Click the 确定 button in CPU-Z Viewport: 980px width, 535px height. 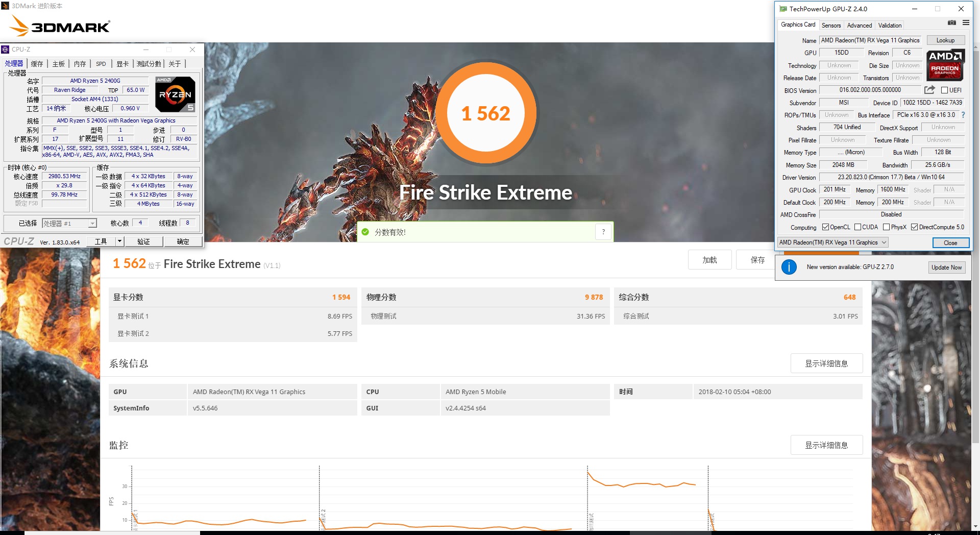pyautogui.click(x=183, y=241)
